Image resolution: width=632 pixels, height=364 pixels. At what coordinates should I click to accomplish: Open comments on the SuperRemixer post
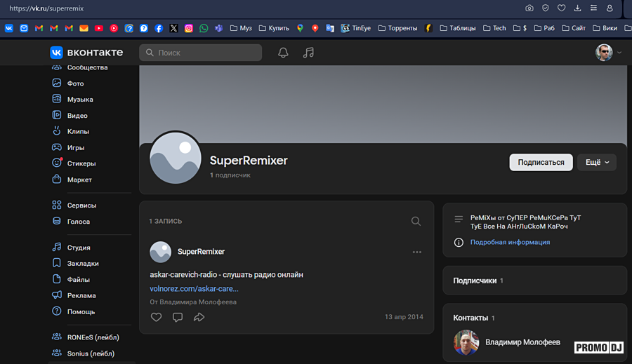[x=178, y=317]
